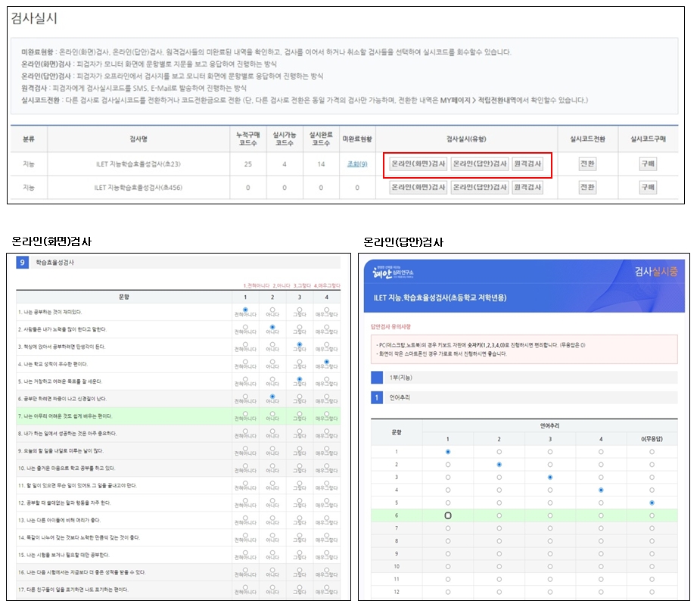The height and width of the screenshot is (607, 700).
Task: Select 0(무응답) radio for answer item 7
Action: [x=652, y=528]
